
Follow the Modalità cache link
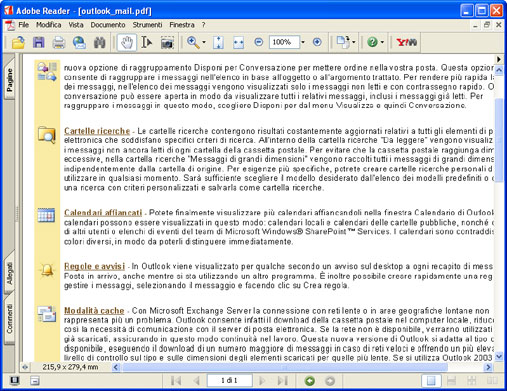point(94,311)
